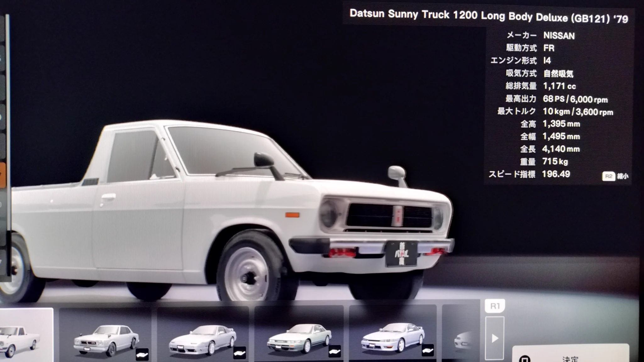This screenshot has height=362, width=644.
Task: Click the maker value NISSAN
Action: [x=559, y=36]
